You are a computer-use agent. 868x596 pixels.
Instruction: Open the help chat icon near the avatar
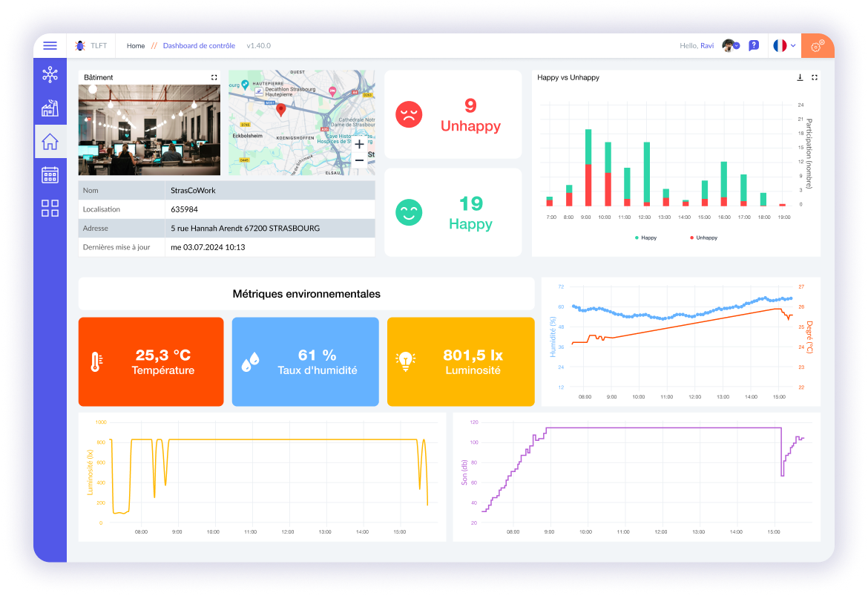(753, 45)
